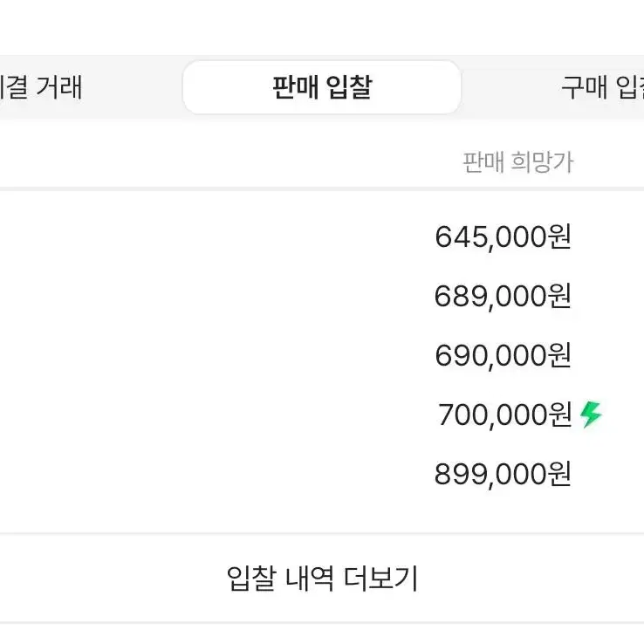
Task: Select the 판매 입찰 tab
Action: 322,87
